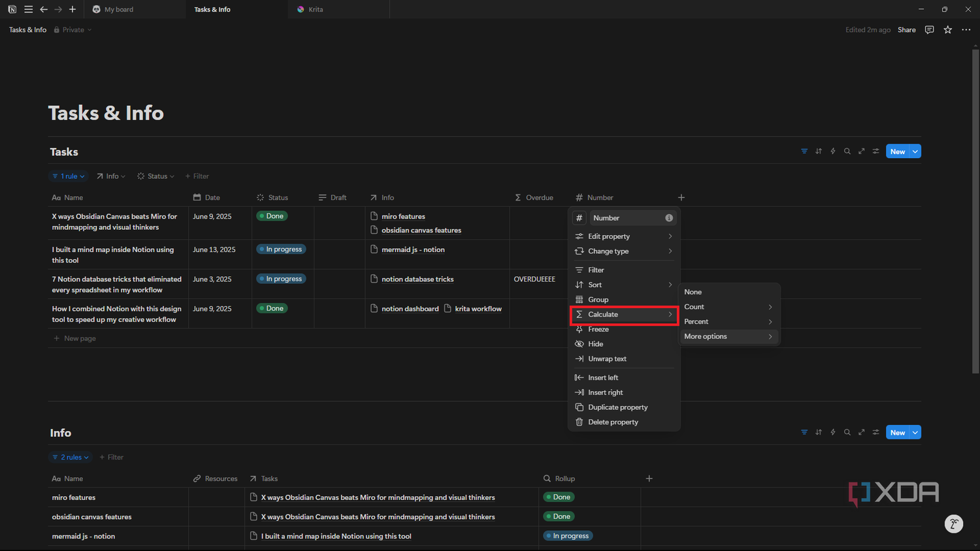Open Tasks database as full page
The image size is (980, 551).
[x=862, y=151]
